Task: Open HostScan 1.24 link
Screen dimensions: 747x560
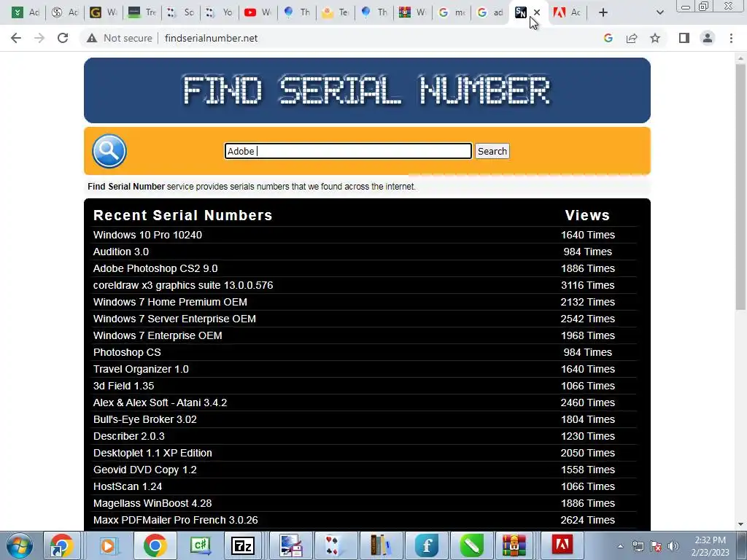Action: point(128,486)
